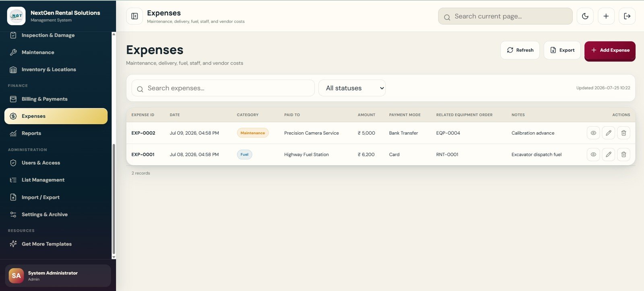
Task: Click the Maintenance category badge
Action: [x=253, y=133]
